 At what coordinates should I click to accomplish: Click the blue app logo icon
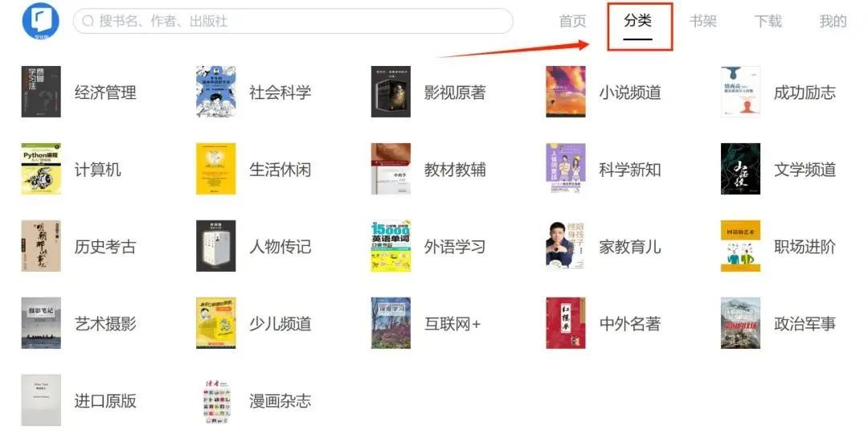point(40,21)
